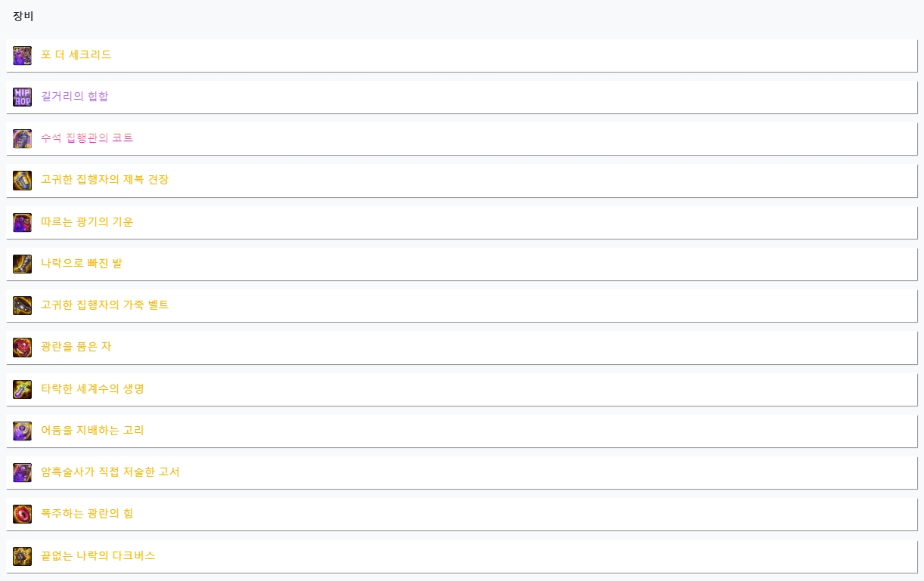Select the 타락한 세계수의 생명 icon
The image size is (924, 581).
pos(23,389)
